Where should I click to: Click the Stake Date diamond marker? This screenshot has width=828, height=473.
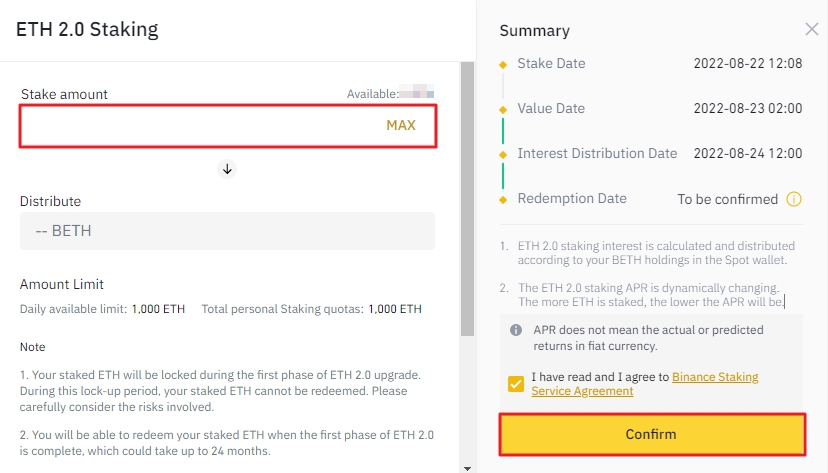point(503,64)
